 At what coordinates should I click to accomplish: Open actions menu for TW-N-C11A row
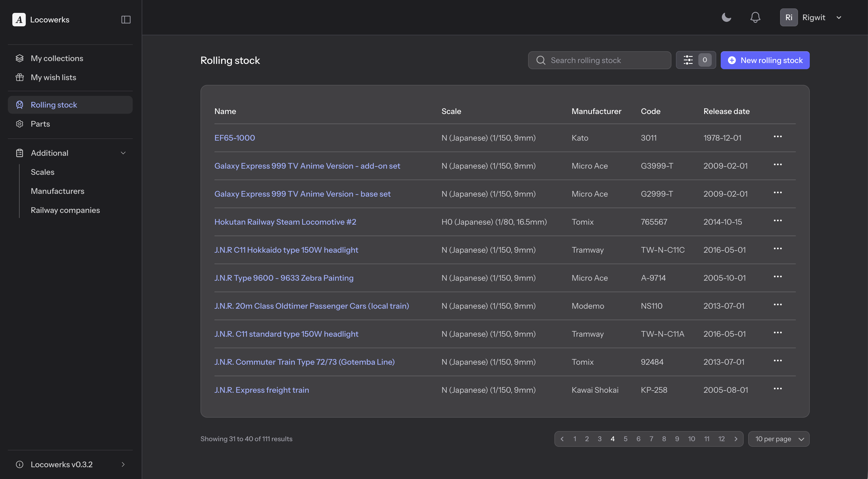778,332
